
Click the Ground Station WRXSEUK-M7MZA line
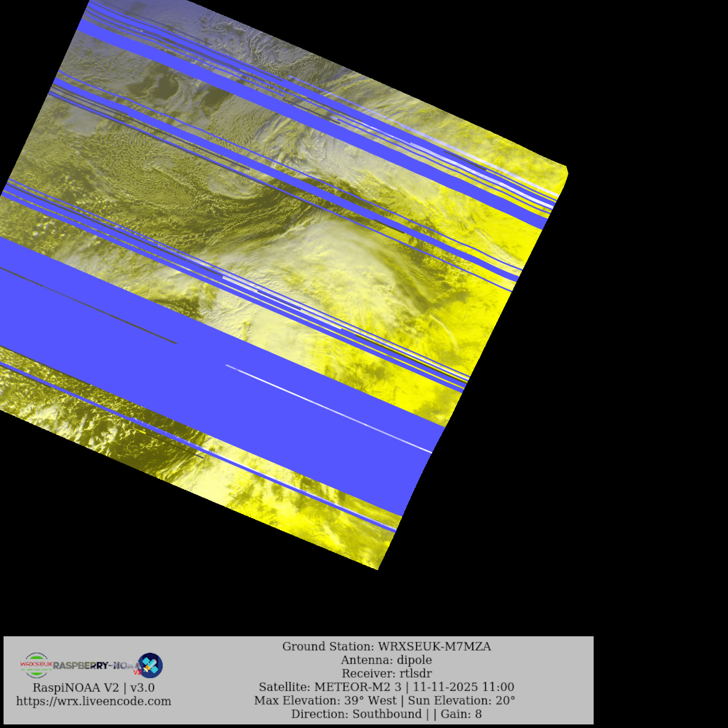click(386, 647)
